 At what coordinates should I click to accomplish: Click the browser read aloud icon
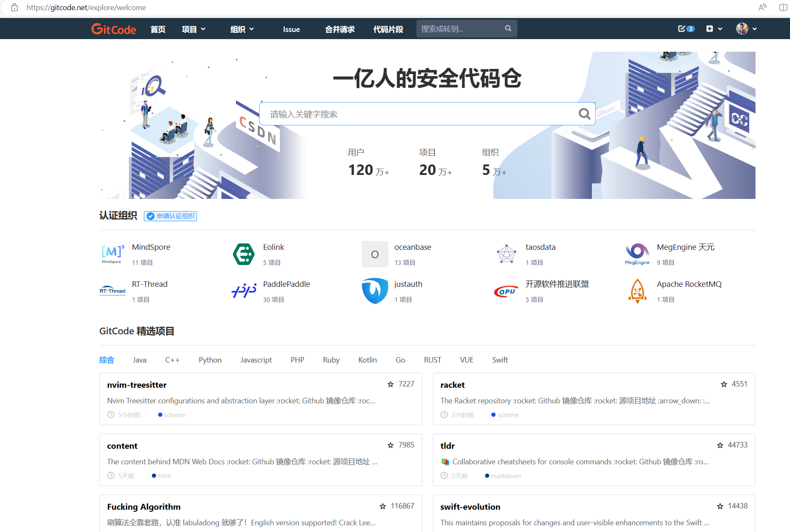click(x=762, y=7)
